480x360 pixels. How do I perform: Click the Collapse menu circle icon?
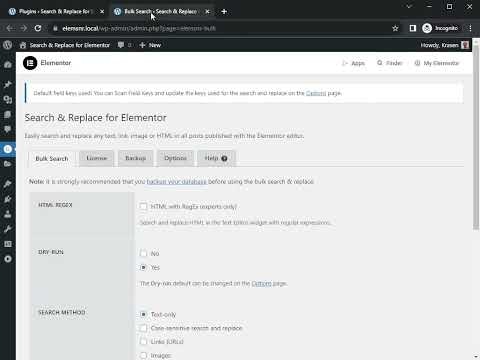point(8,259)
